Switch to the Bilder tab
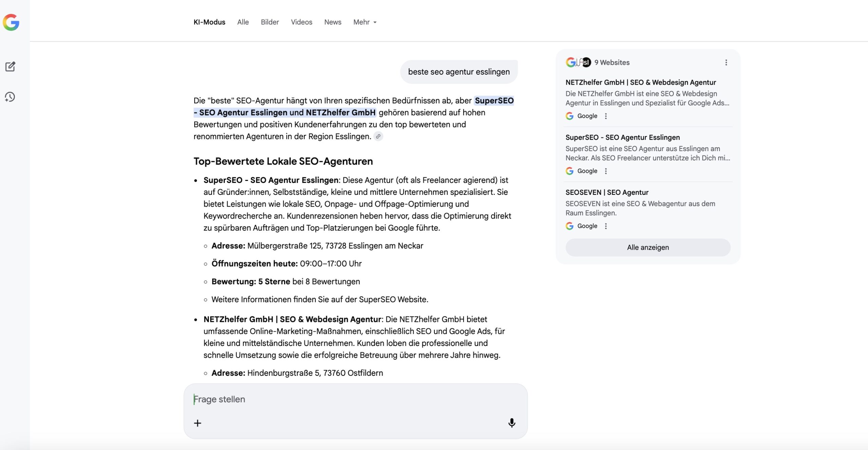Image resolution: width=868 pixels, height=450 pixels. coord(270,22)
